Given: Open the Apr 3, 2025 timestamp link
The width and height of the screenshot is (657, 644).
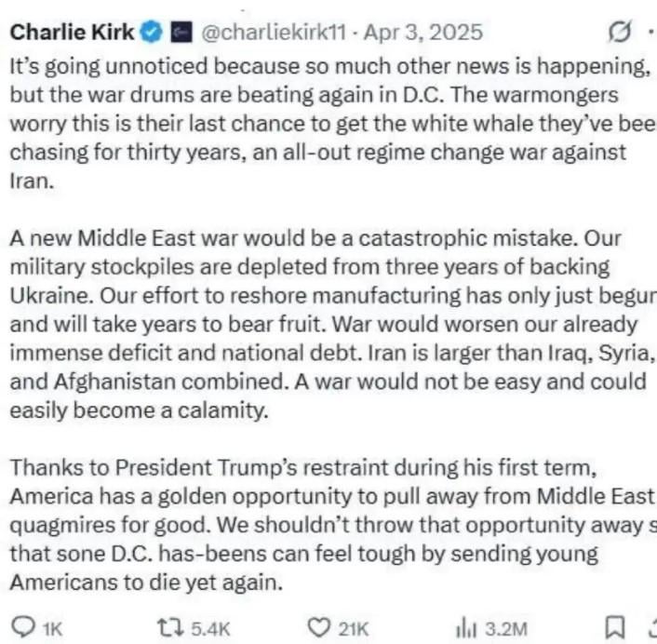Looking at the screenshot, I should [425, 34].
